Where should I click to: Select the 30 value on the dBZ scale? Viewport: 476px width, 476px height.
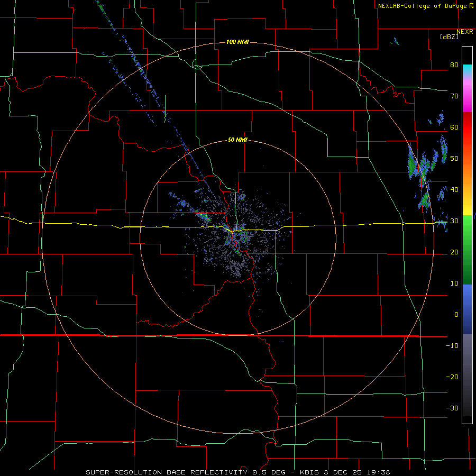click(454, 221)
